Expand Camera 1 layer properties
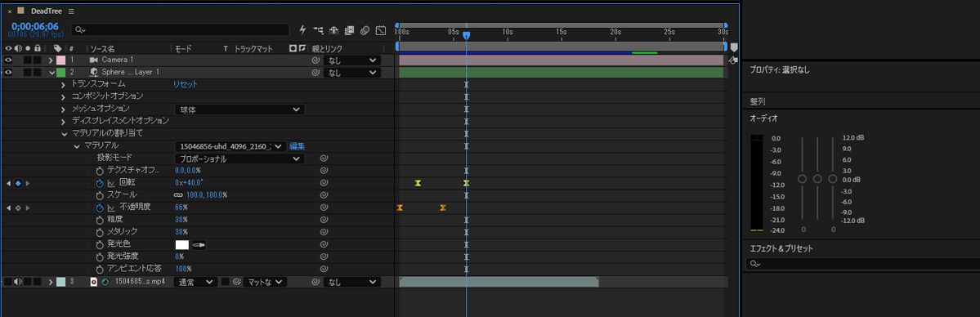 click(51, 60)
